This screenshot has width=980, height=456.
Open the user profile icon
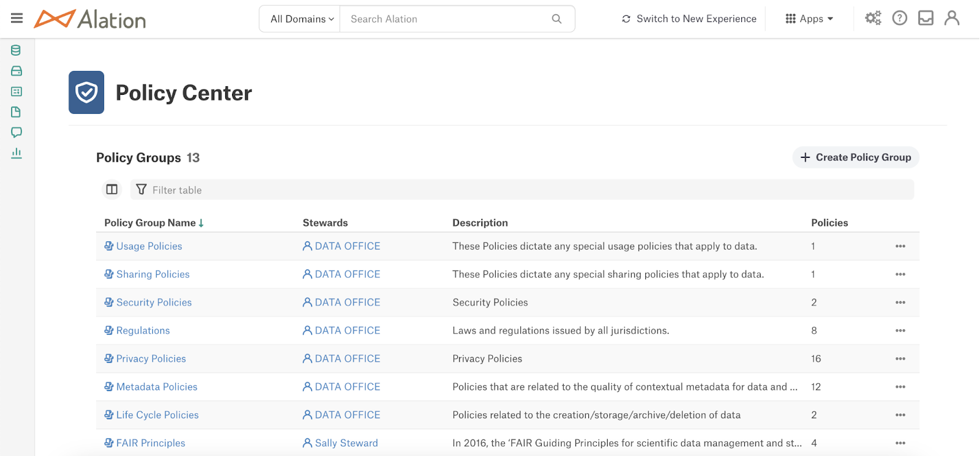pos(952,18)
